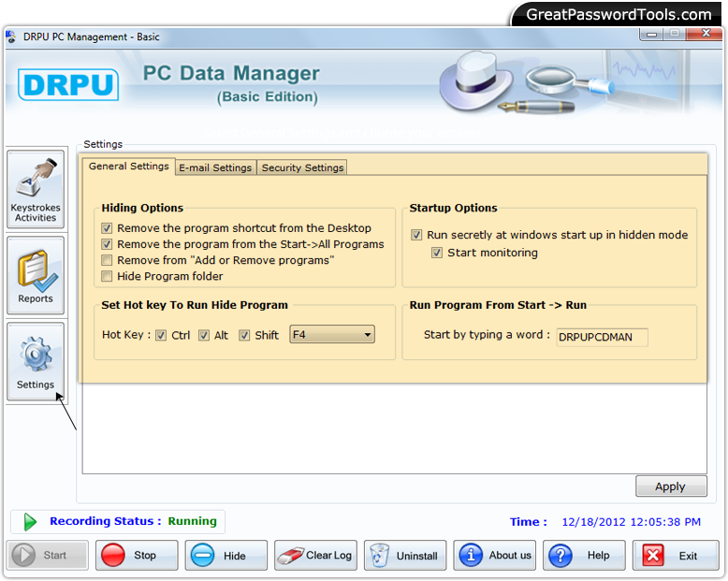Minimize the DRPU PC Management window
Viewport: 728px width, 581px height.
pyautogui.click(x=652, y=34)
